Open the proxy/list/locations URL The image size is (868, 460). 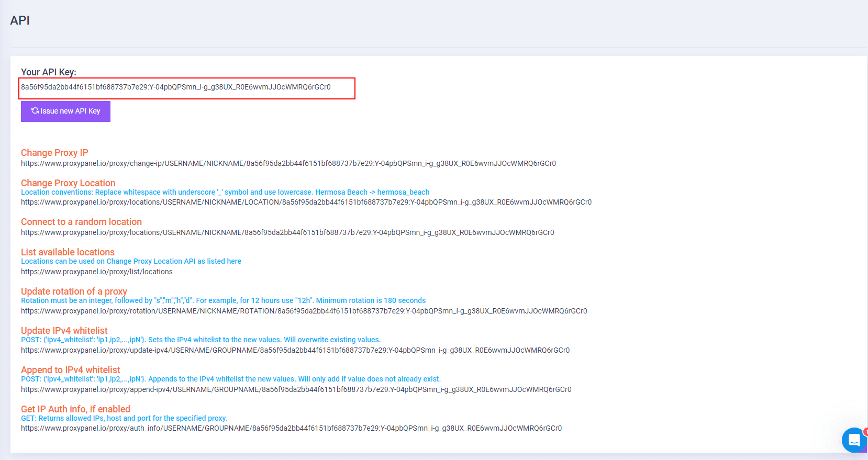96,272
